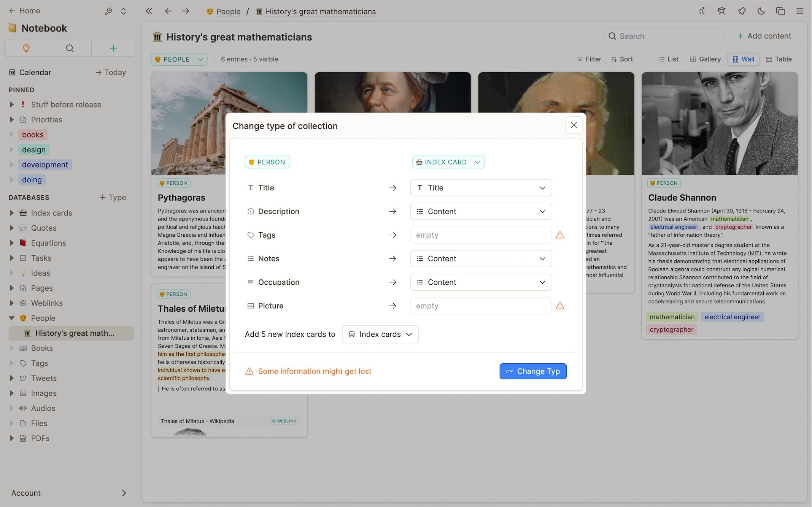This screenshot has height=507, width=812.
Task: Click the Images picture icon in sidebar
Action: pyautogui.click(x=23, y=393)
